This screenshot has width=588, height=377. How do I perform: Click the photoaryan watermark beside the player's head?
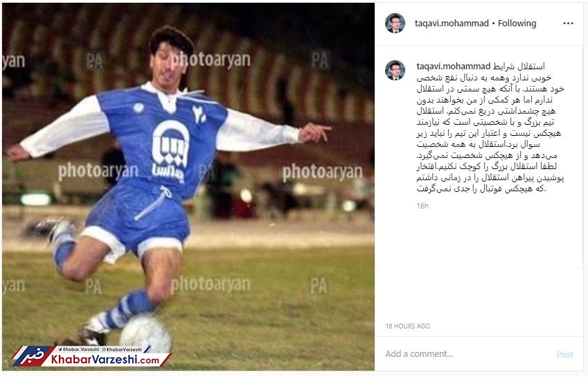[211, 60]
